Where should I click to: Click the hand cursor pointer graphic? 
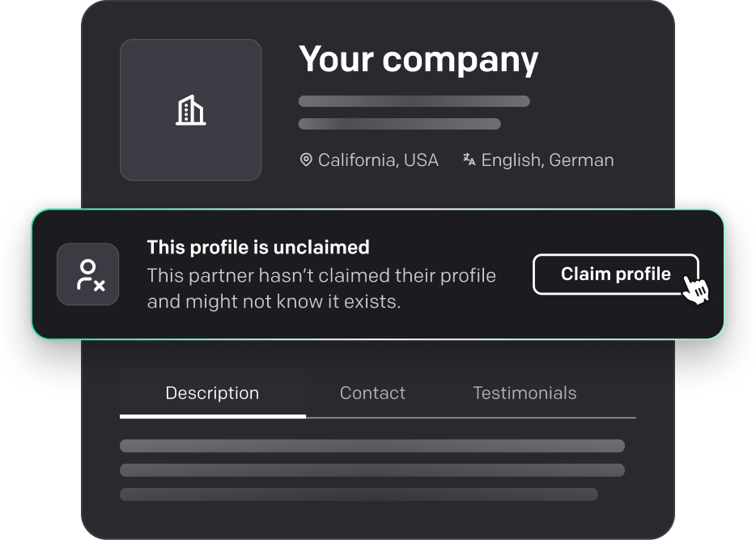coord(694,291)
